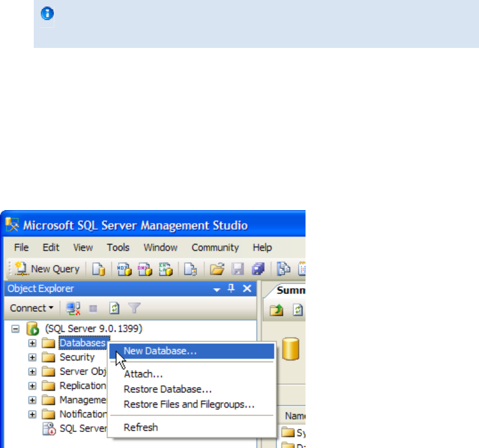This screenshot has width=479, height=448.
Task: Choose Restore Files and Filegroups... entry
Action: click(x=191, y=404)
